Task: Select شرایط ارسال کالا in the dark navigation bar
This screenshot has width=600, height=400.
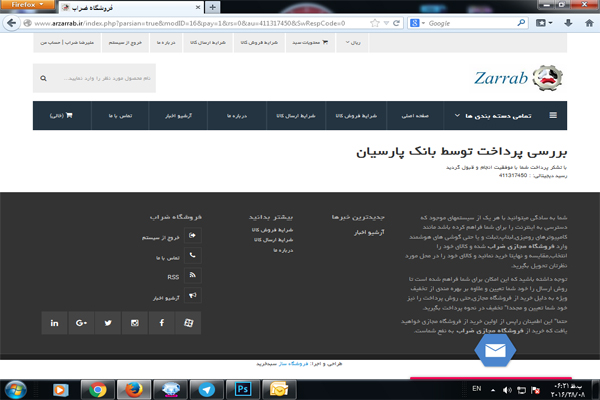Action: click(x=296, y=116)
